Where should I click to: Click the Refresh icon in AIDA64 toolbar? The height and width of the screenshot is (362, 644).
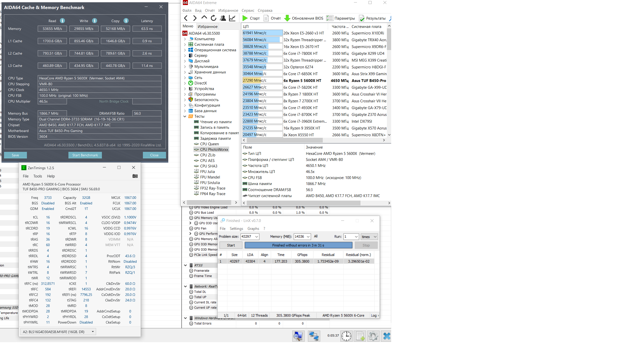(213, 18)
